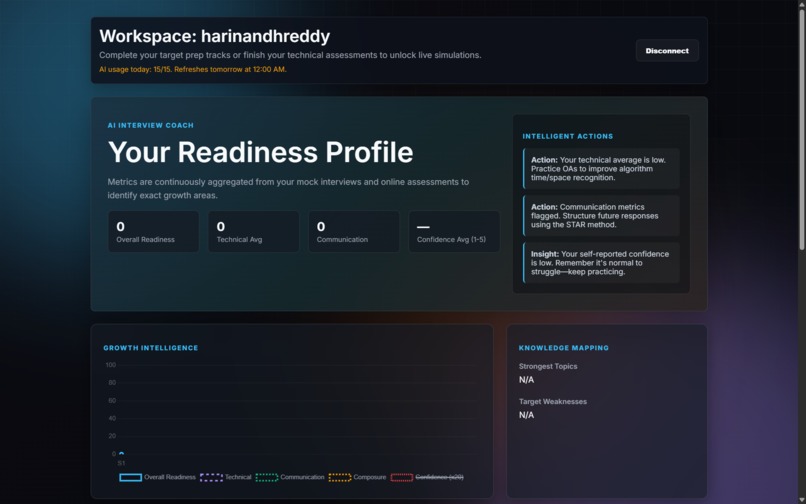Viewport: 806px width, 504px height.
Task: Click the 'AI usage today: 15/15' notice
Action: click(x=193, y=69)
